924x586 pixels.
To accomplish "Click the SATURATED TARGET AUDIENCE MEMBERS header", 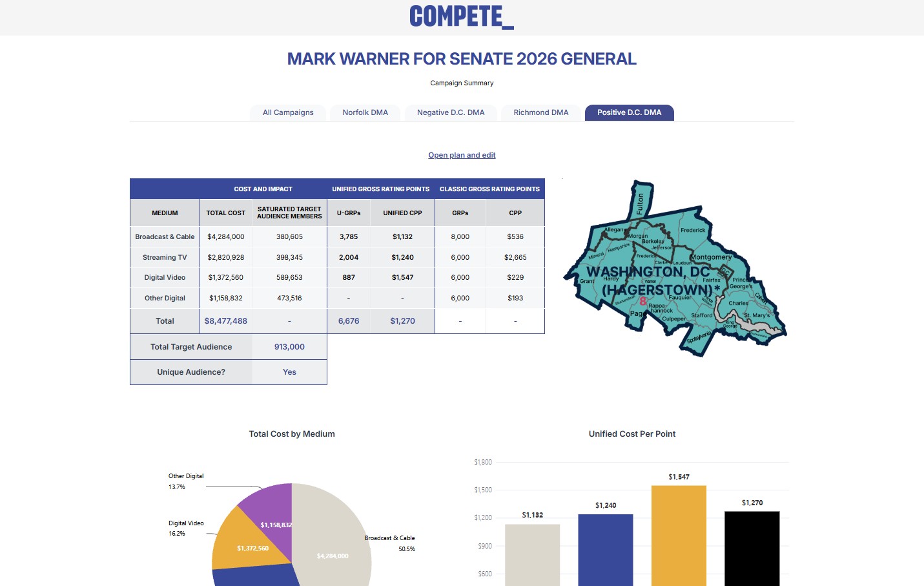I will pyautogui.click(x=289, y=213).
